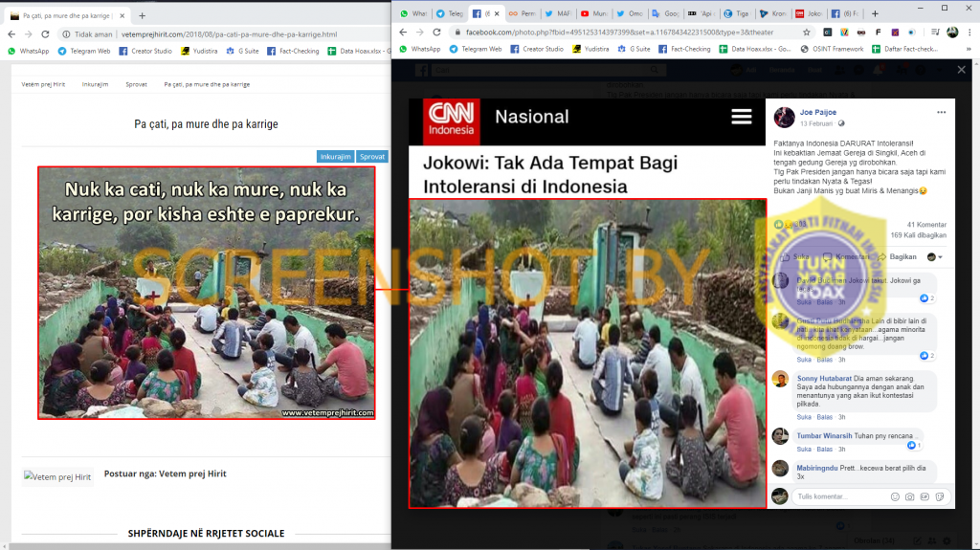This screenshot has height=550, width=980.
Task: Add a sticker to the comment
Action: point(940,496)
